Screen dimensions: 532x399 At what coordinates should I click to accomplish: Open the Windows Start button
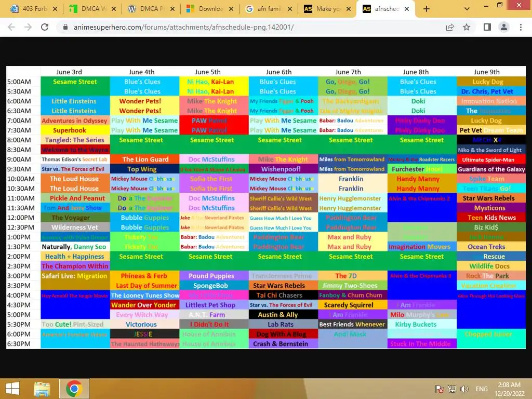(x=12, y=389)
